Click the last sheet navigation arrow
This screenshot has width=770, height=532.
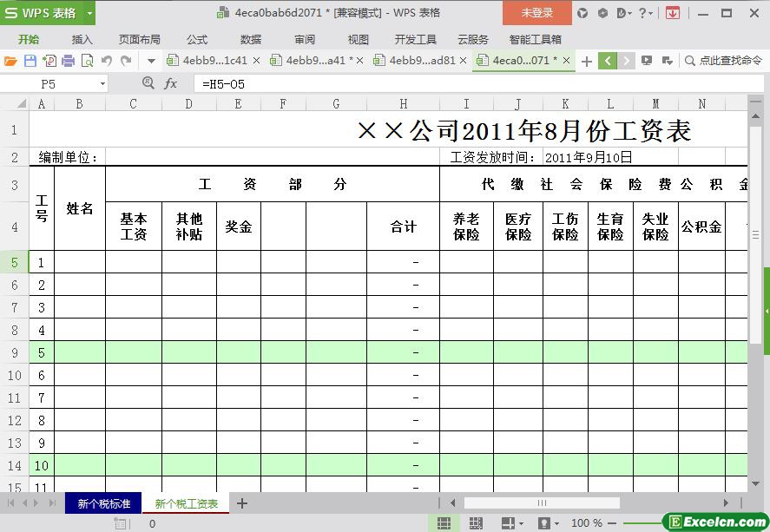52,503
